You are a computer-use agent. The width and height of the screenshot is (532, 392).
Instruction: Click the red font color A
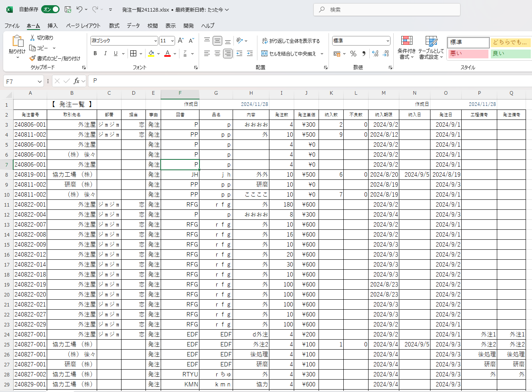click(167, 53)
